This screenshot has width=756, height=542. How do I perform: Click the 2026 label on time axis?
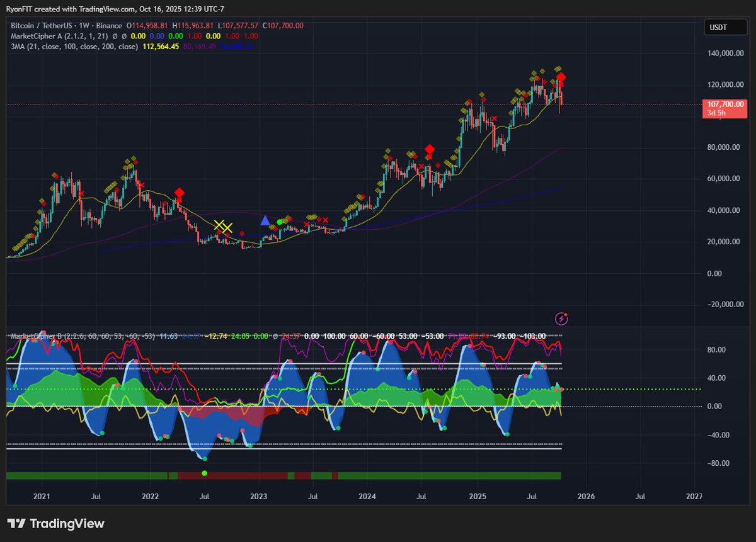coord(586,497)
